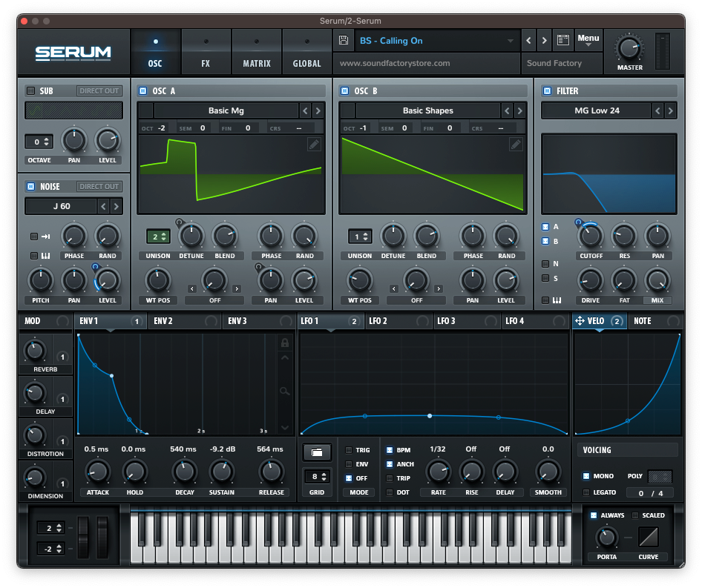Screen dimensions: 702x588
Task: Click the envelope lock icon
Action: (x=284, y=343)
